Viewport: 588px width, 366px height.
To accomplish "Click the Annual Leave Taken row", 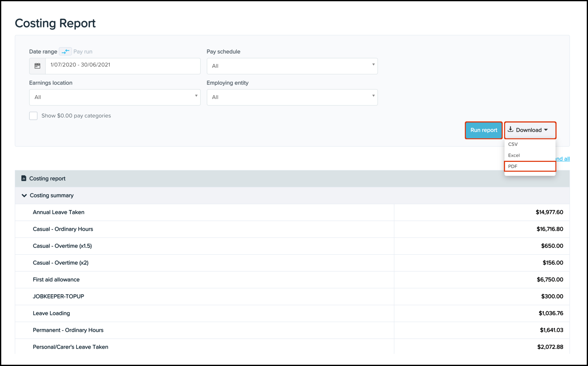I will coord(59,212).
